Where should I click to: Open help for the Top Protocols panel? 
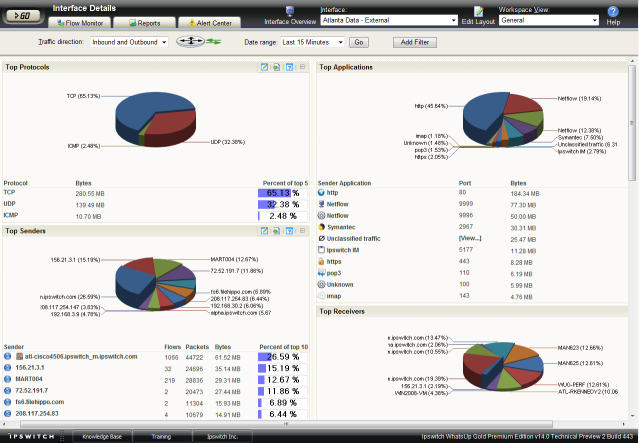[x=289, y=67]
